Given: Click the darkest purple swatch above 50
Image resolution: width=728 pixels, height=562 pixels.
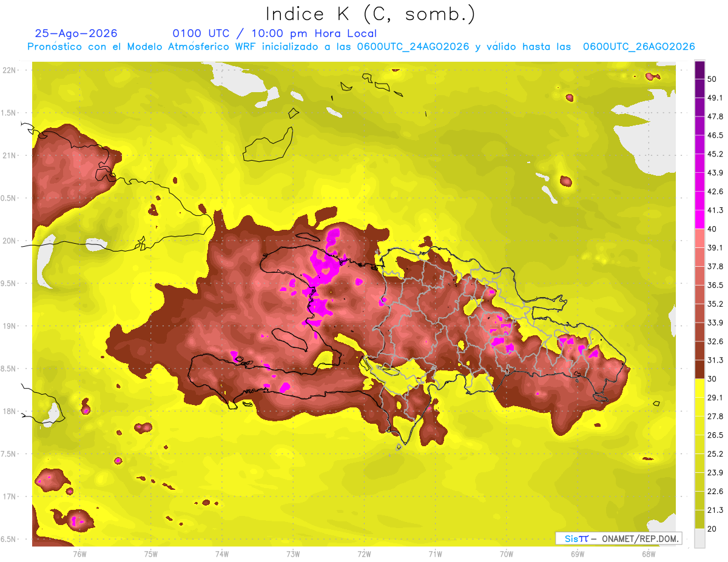Looking at the screenshot, I should 699,70.
